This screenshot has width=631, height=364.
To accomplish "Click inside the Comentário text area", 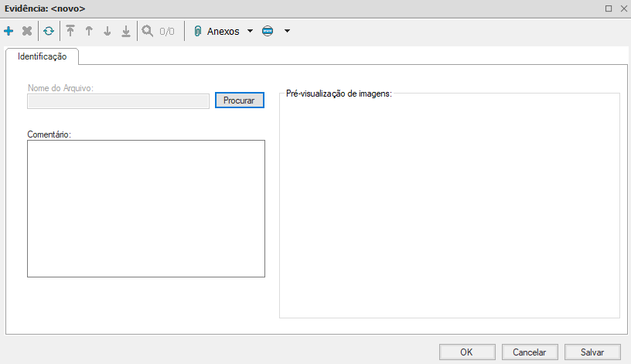I will tap(146, 208).
